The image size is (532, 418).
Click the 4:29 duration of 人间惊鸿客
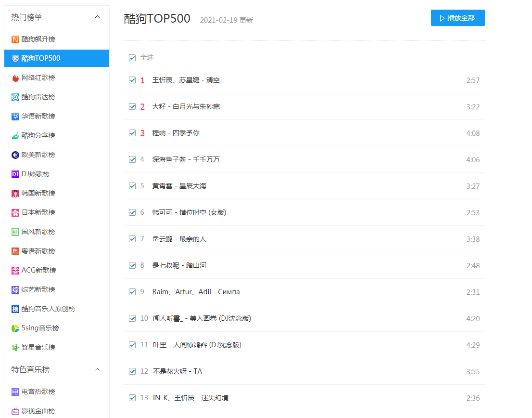tap(473, 345)
